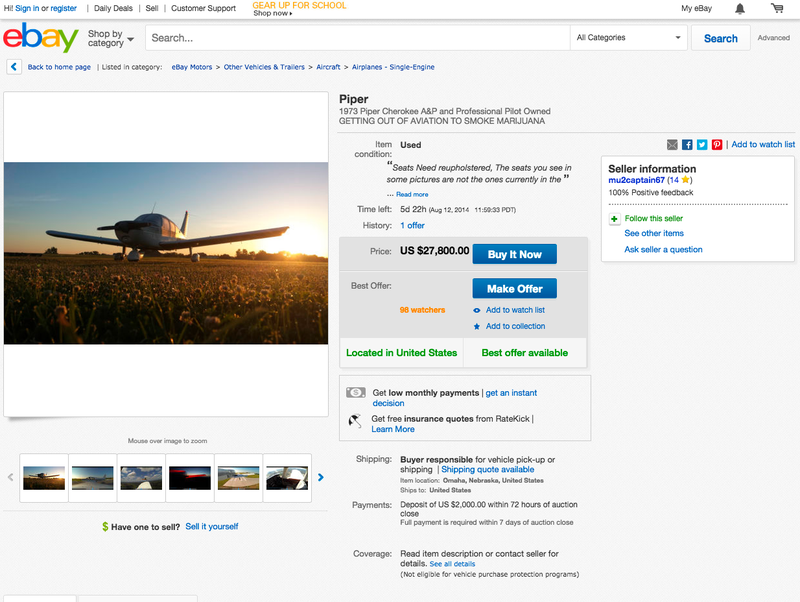
Task: Click the register link
Action: click(x=64, y=8)
